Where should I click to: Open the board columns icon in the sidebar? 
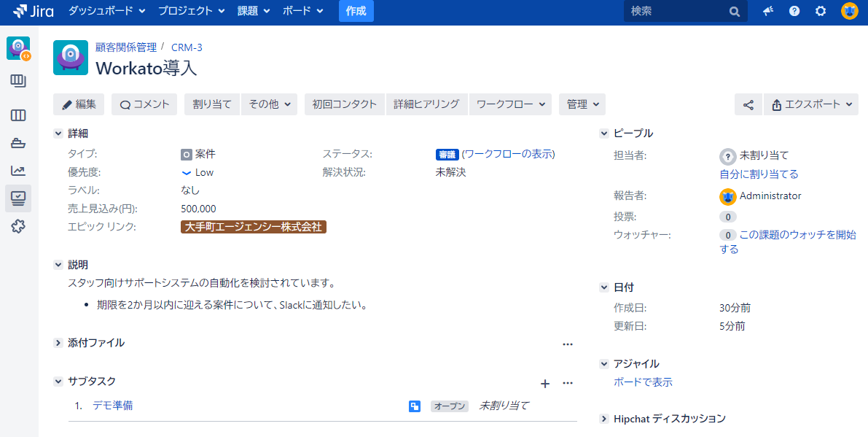tap(18, 115)
